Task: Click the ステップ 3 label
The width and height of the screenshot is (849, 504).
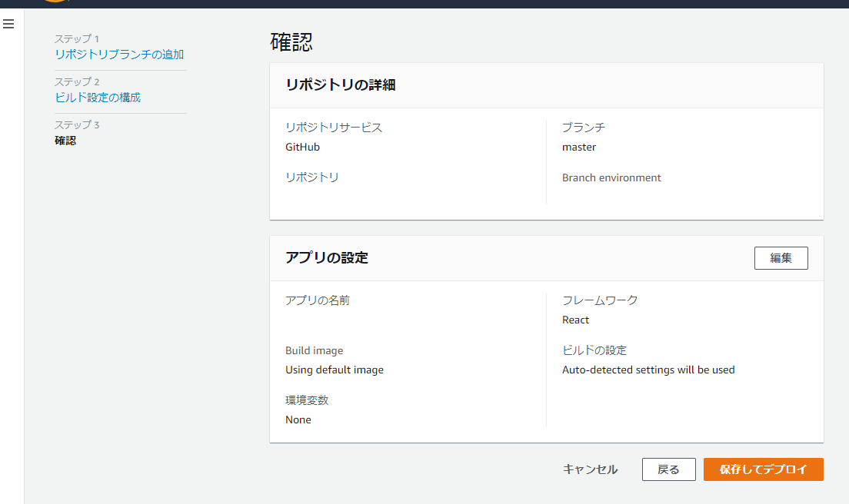Action: click(77, 124)
